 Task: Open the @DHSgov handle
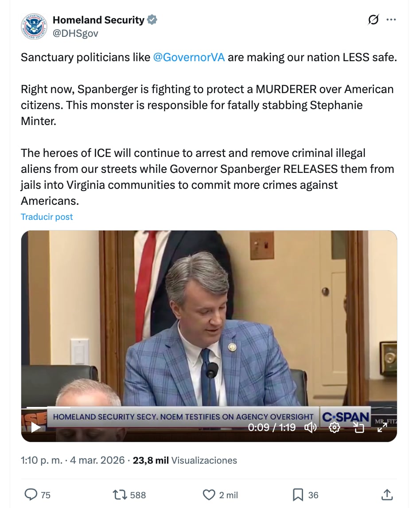click(x=75, y=33)
